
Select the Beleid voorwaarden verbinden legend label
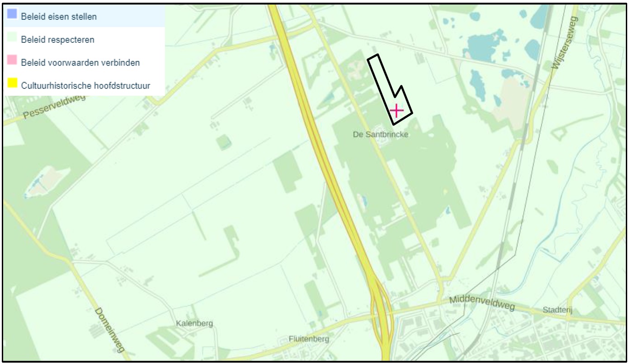coord(80,62)
